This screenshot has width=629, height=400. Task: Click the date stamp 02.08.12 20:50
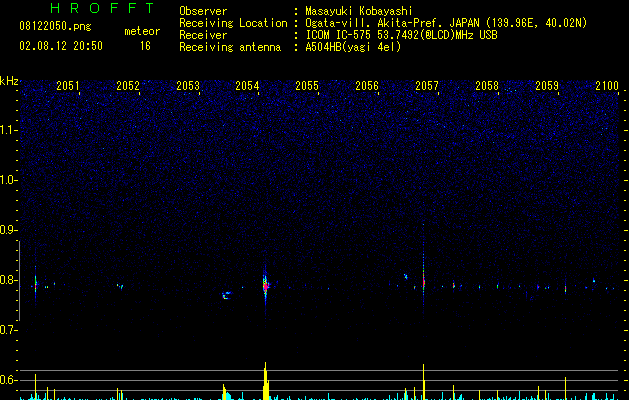pyautogui.click(x=61, y=46)
